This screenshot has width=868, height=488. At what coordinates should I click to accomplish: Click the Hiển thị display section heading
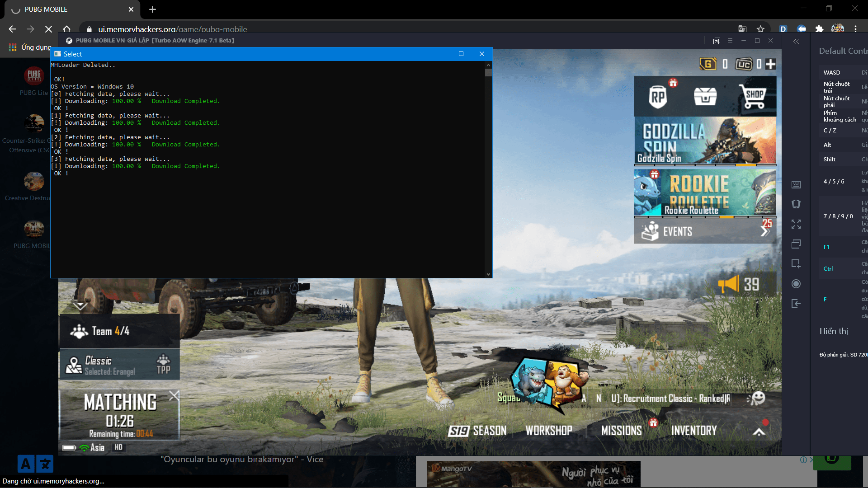coord(834,331)
